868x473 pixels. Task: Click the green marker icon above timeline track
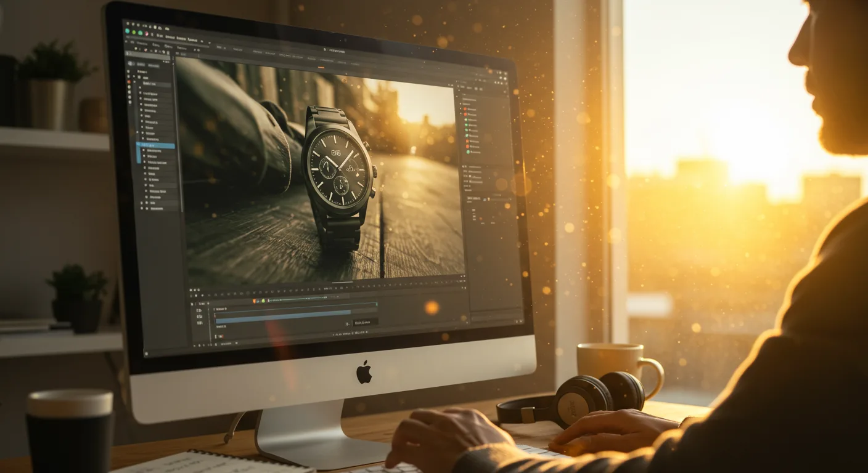263,301
